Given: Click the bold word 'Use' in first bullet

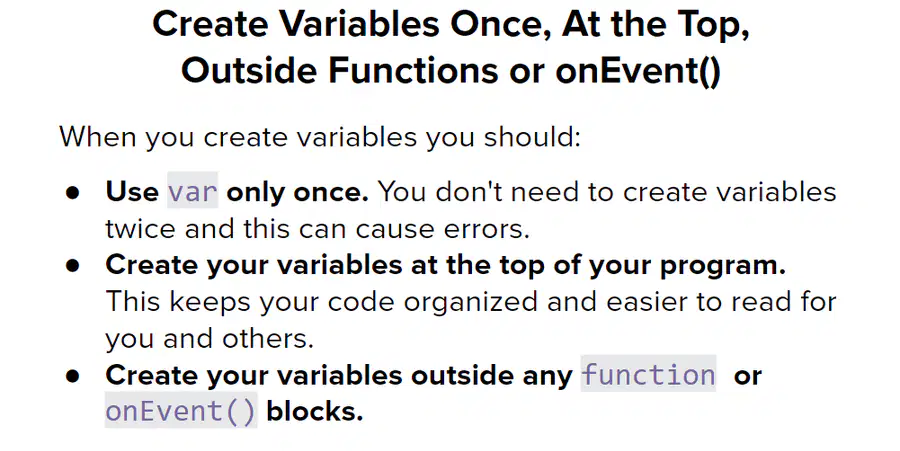Looking at the screenshot, I should (x=133, y=192).
